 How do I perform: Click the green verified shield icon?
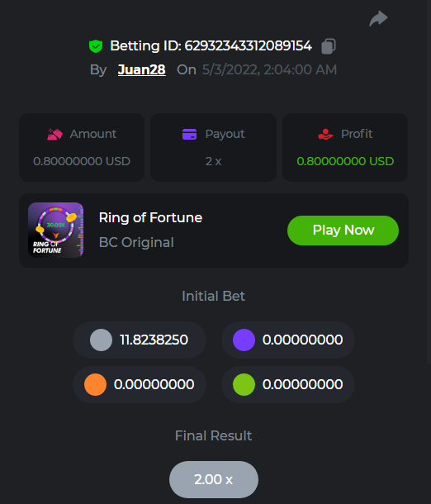tap(96, 46)
